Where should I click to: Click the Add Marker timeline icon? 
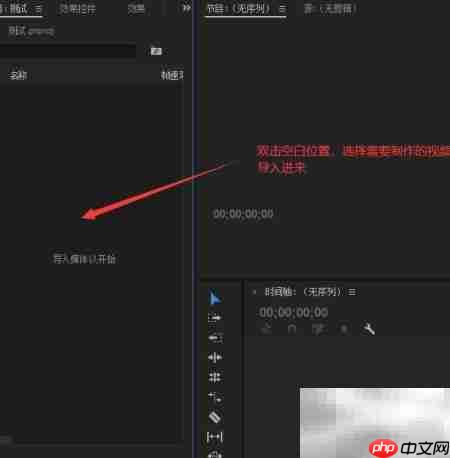[344, 329]
